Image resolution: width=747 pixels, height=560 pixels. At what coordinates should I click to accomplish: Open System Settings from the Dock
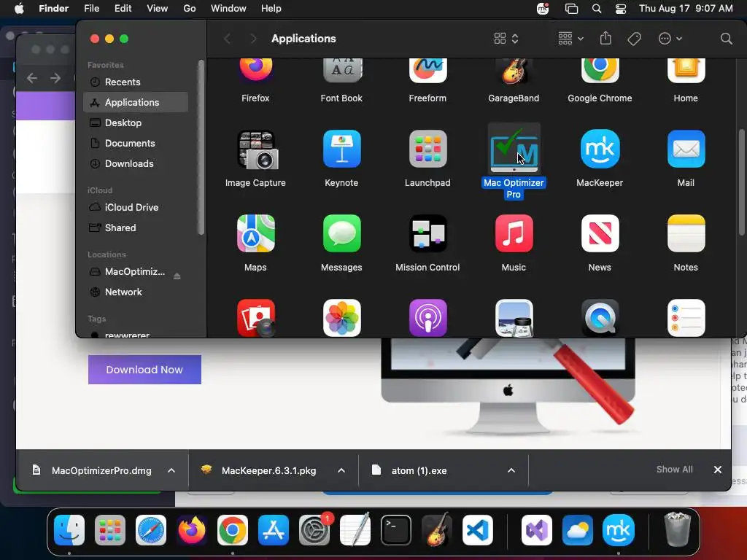click(314, 530)
